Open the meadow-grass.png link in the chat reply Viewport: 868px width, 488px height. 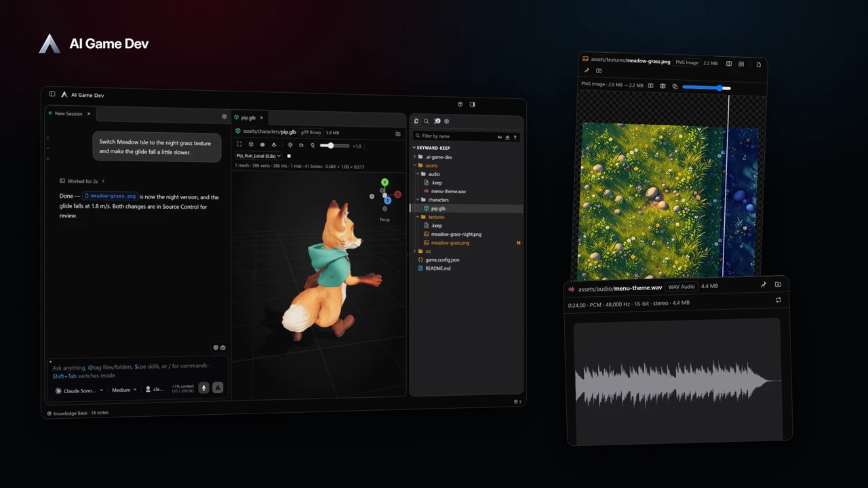(x=110, y=196)
